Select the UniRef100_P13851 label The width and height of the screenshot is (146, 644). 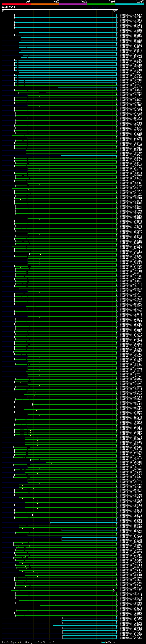(x=131, y=387)
